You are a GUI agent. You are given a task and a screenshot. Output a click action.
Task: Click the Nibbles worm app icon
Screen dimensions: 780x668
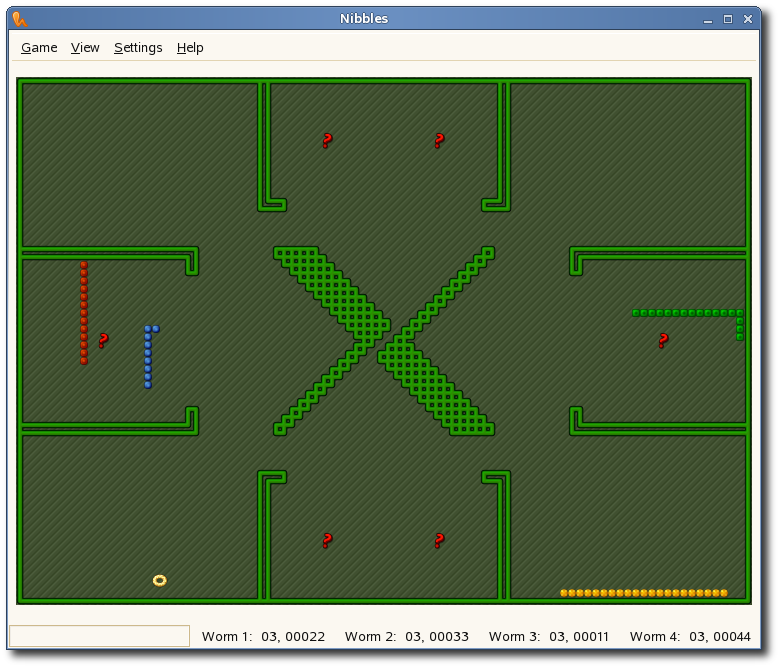click(x=20, y=19)
